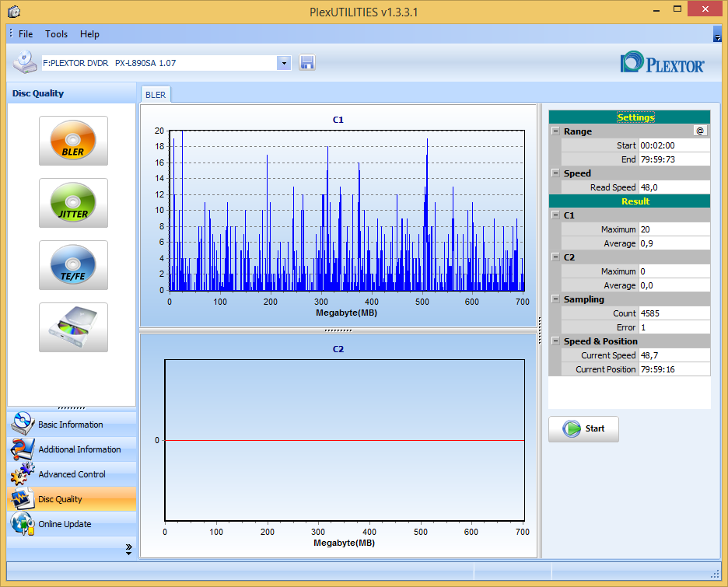The image size is (728, 587).
Task: Open Online Update section
Action: tap(72, 524)
